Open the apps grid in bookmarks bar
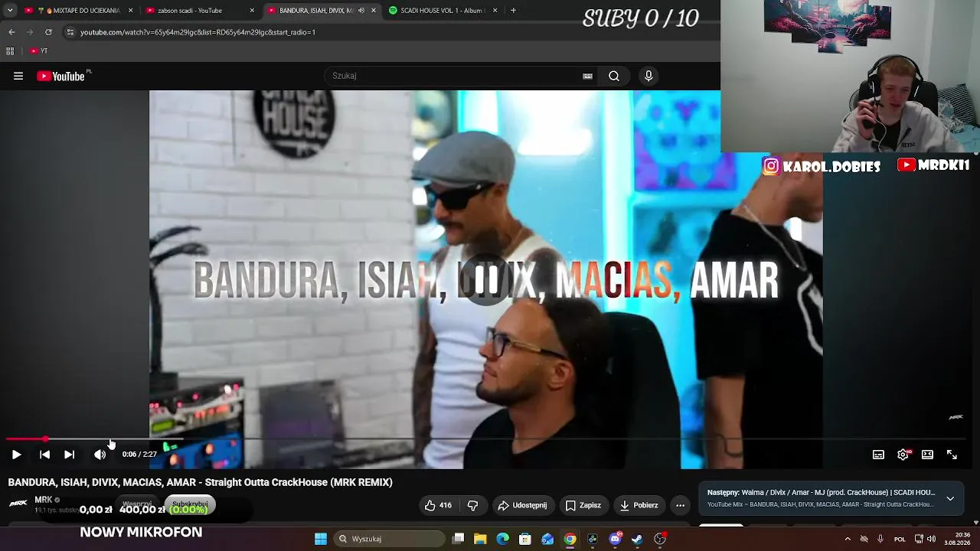 (x=10, y=51)
